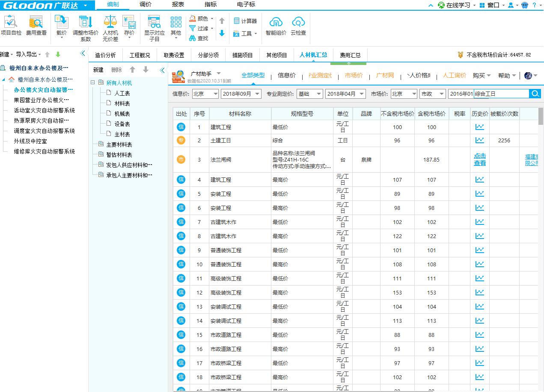Click the globe icon next to 帮助

click(527, 75)
